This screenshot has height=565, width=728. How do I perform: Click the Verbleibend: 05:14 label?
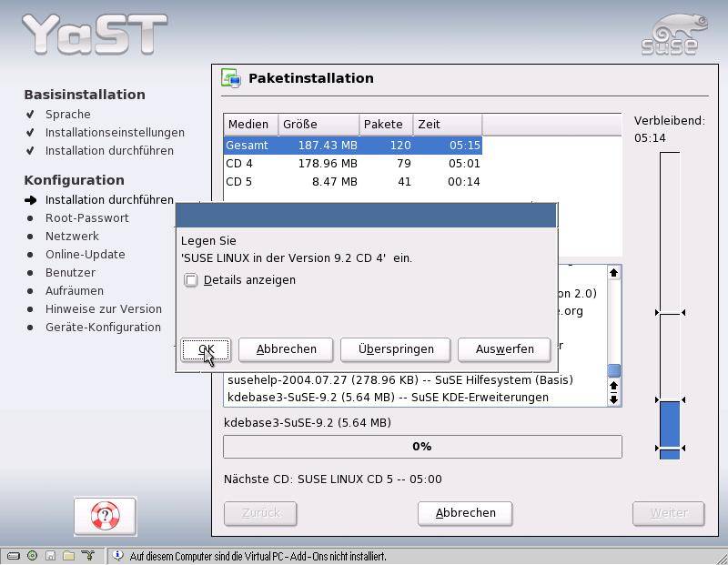tap(670, 129)
